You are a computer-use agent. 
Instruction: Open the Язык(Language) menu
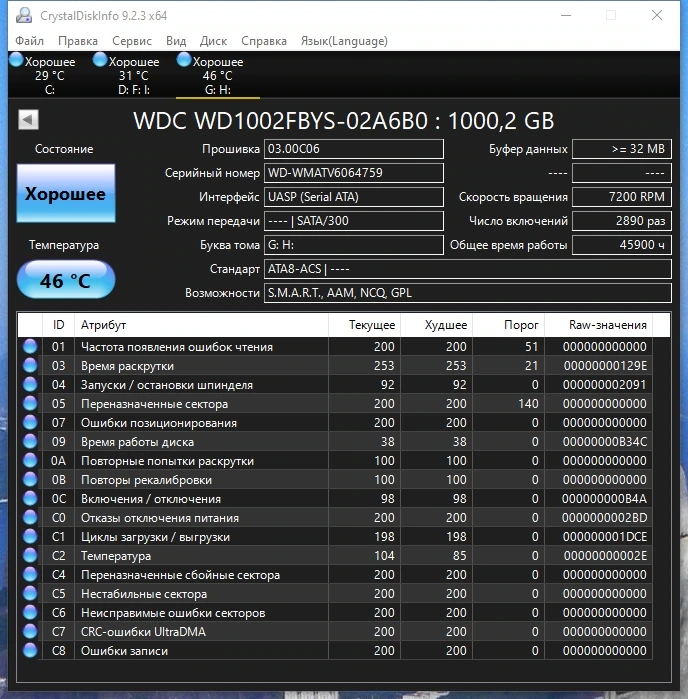tap(344, 41)
